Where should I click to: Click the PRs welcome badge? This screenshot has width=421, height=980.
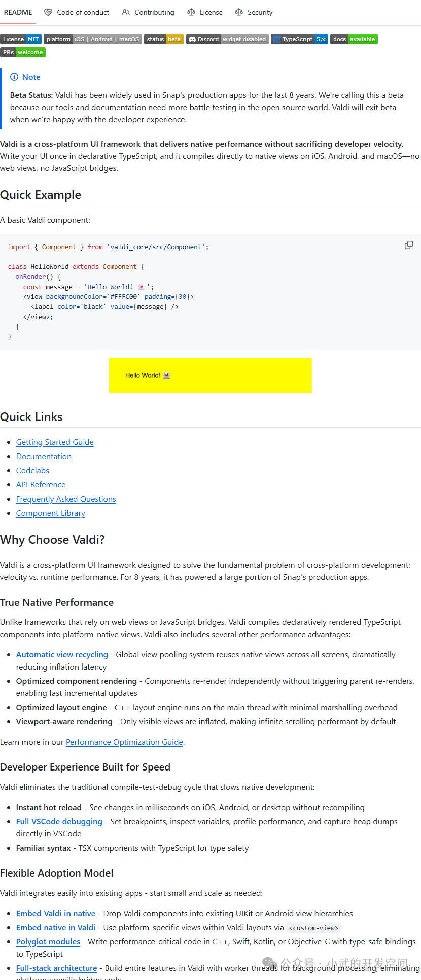point(23,52)
